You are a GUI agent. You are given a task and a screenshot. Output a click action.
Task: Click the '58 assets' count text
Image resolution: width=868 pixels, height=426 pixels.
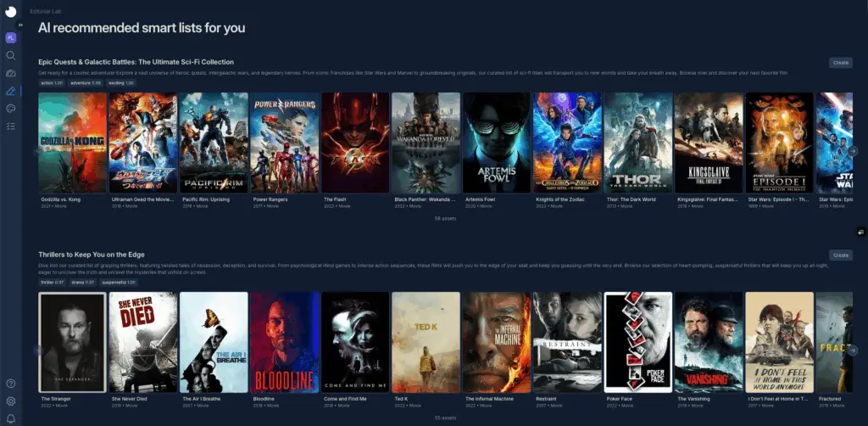pos(445,218)
